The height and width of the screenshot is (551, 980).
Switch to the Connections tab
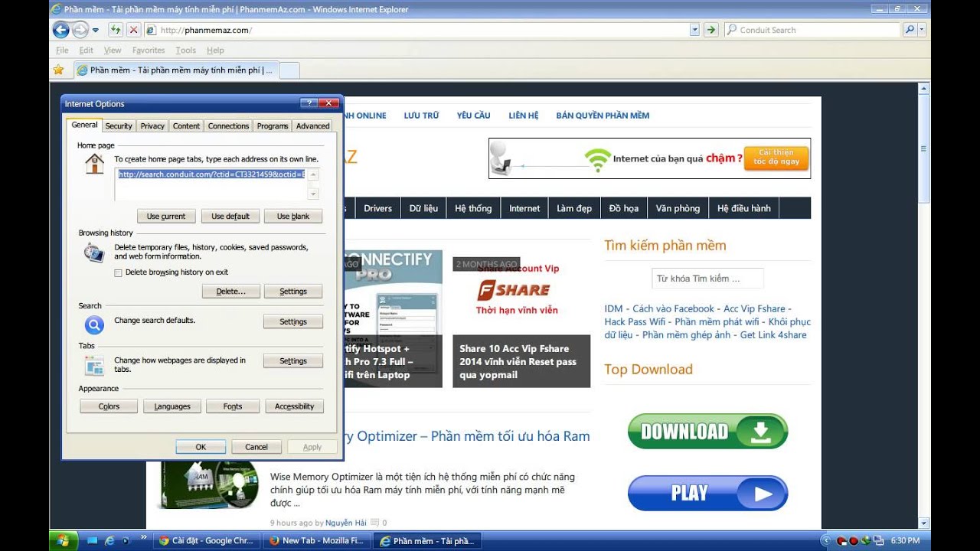click(228, 126)
